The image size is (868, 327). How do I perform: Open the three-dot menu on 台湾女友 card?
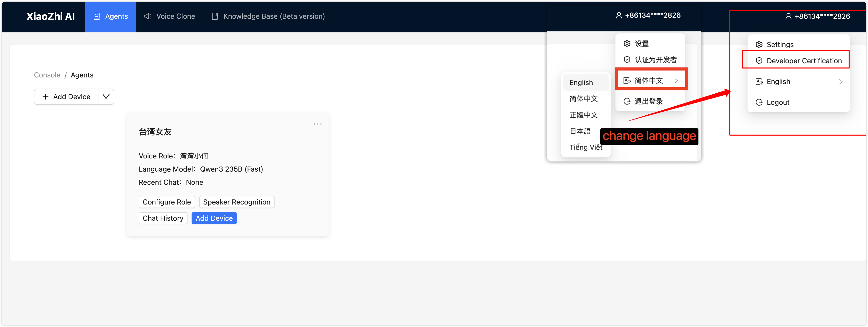click(x=318, y=124)
